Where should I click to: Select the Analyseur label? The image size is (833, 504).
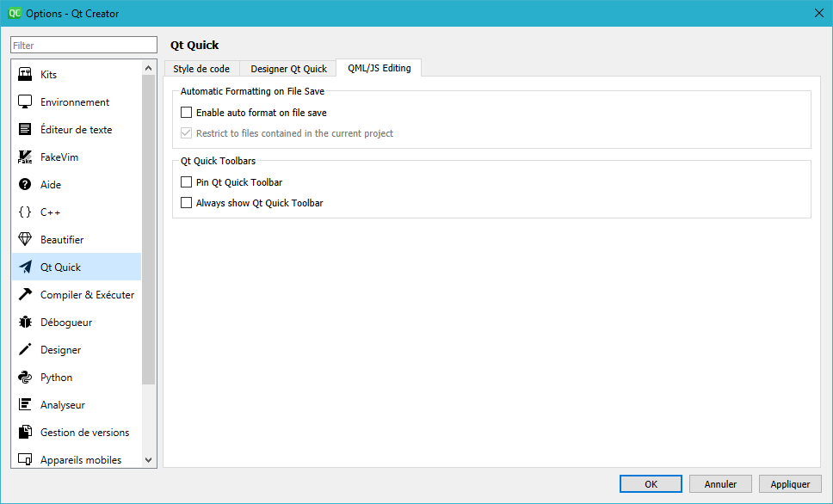(63, 405)
